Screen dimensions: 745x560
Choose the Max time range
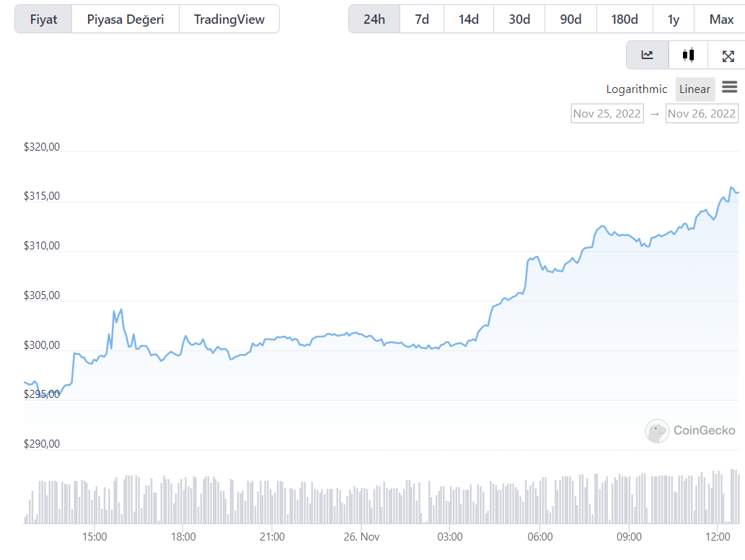coord(721,19)
